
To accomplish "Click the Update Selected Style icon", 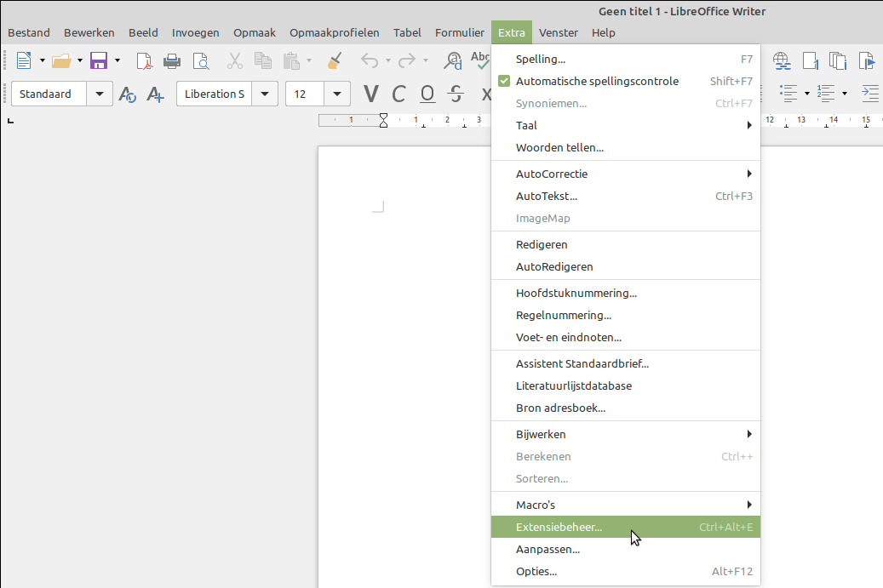I will pos(128,94).
